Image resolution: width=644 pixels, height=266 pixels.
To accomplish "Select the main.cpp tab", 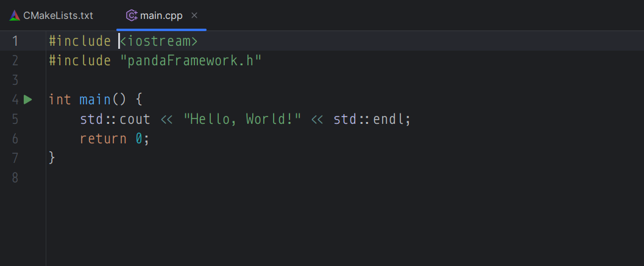I will point(161,16).
